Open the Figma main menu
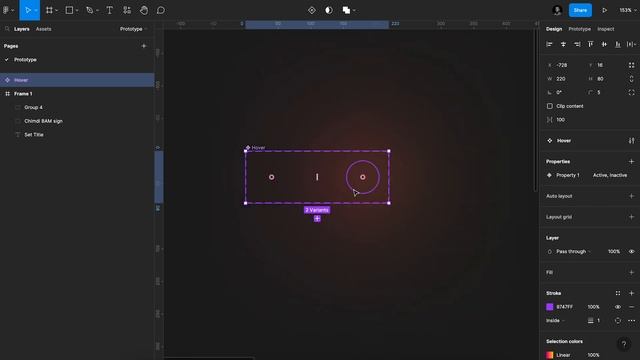Viewport: 640px width, 360px height. (x=6, y=10)
